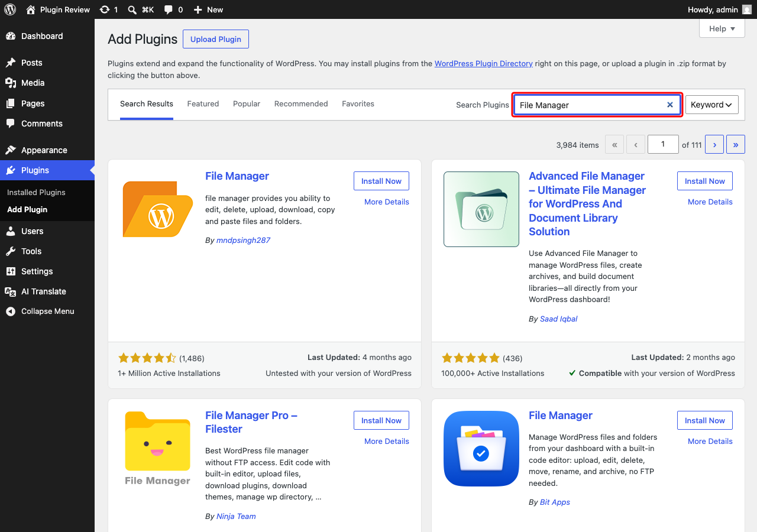Open the Keyword search type dropdown
Screen dimensions: 757x532
pos(712,105)
